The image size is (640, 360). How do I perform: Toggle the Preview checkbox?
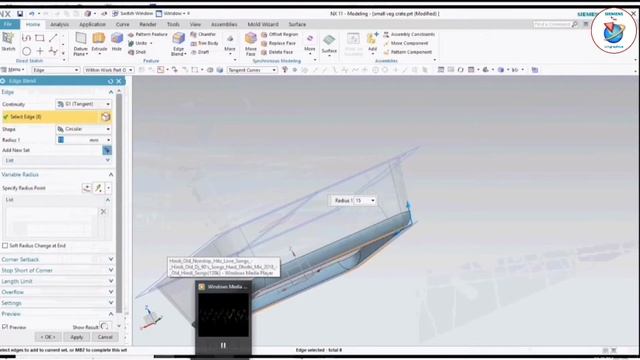[x=5, y=327]
